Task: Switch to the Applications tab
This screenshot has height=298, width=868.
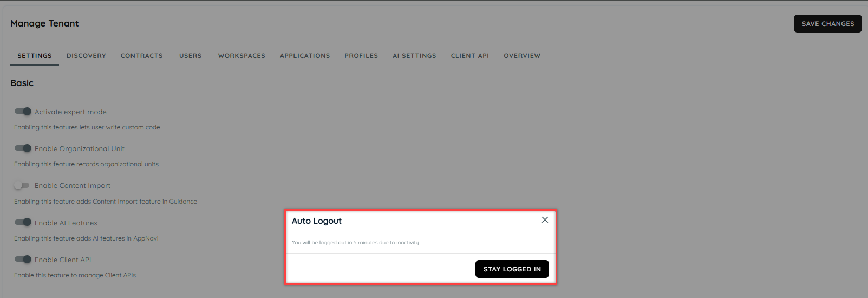Action: pos(305,56)
